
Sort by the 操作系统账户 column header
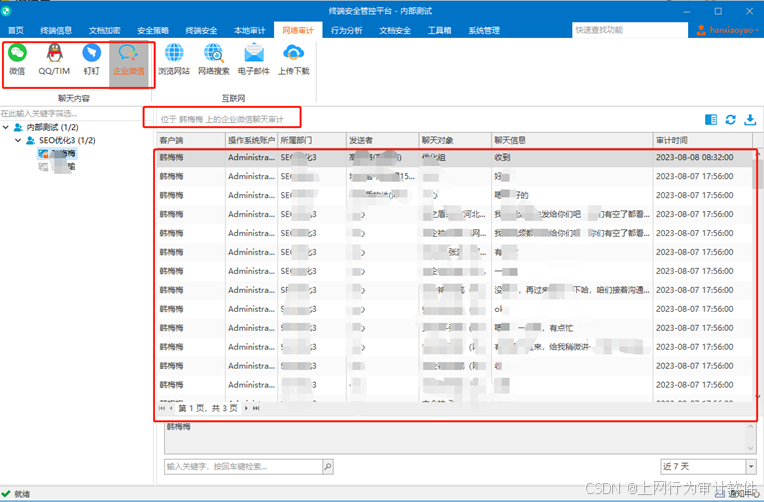pos(251,140)
